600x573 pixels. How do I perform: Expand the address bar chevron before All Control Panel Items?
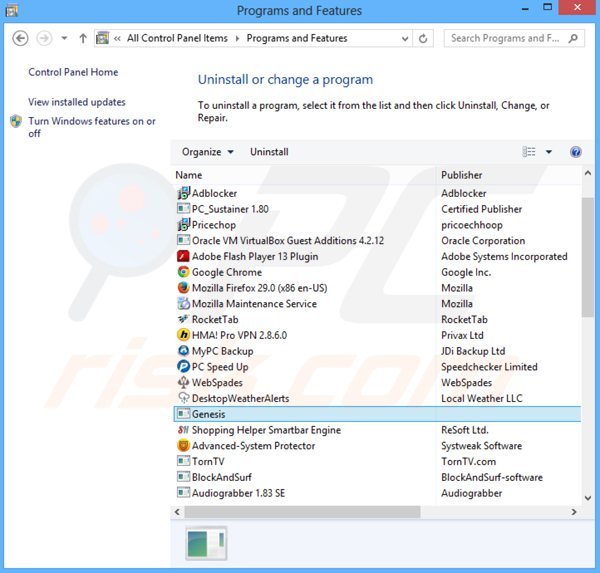(x=117, y=38)
